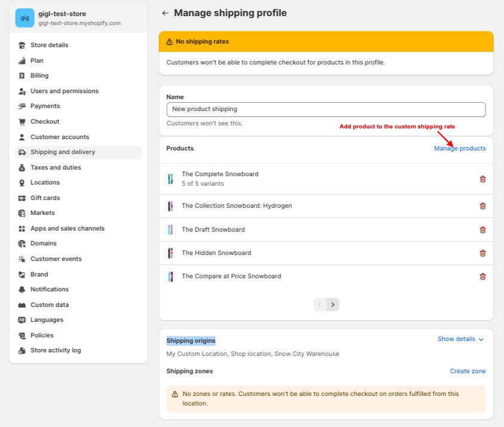Viewport: 504px width, 427px height.
Task: Open Store activity log
Action: [56, 351]
